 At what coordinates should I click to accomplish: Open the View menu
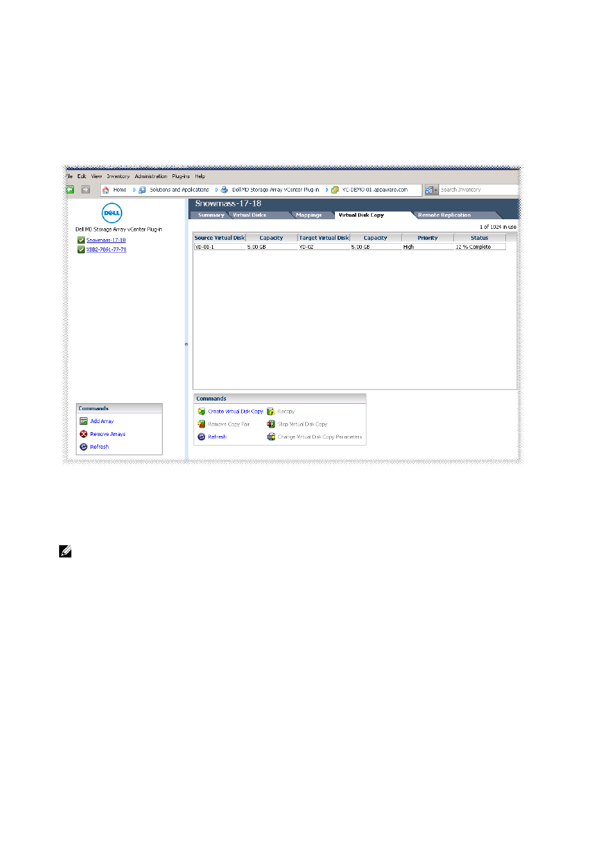(96, 176)
